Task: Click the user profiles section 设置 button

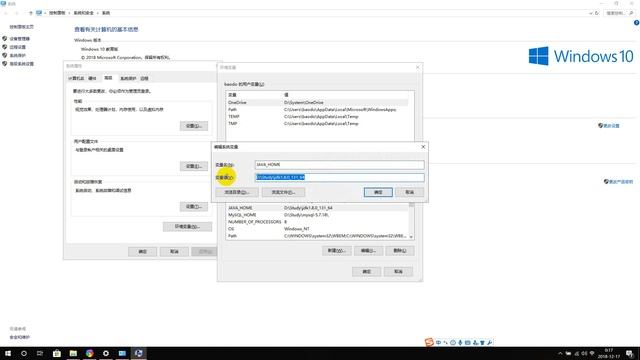Action: coord(194,166)
